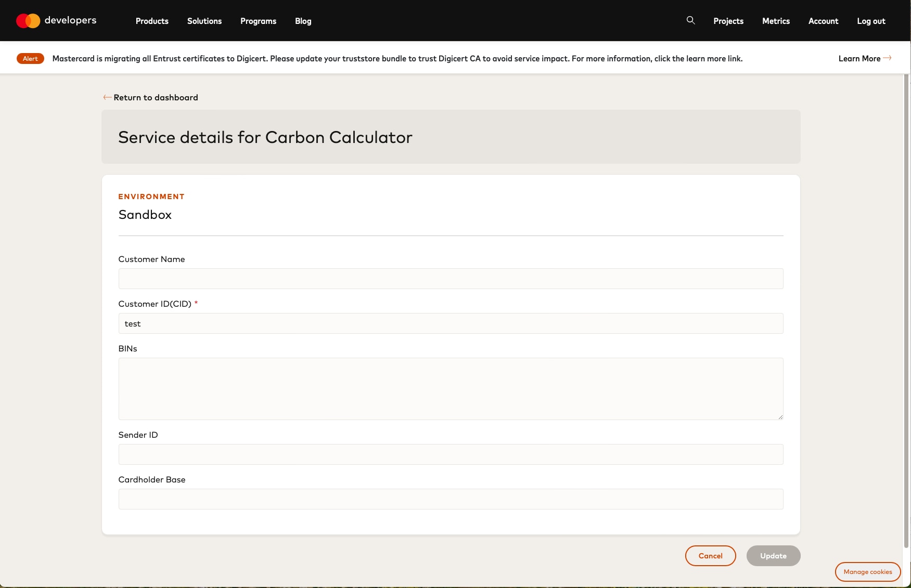Open the Account page
Image resolution: width=911 pixels, height=588 pixels.
[x=823, y=21]
